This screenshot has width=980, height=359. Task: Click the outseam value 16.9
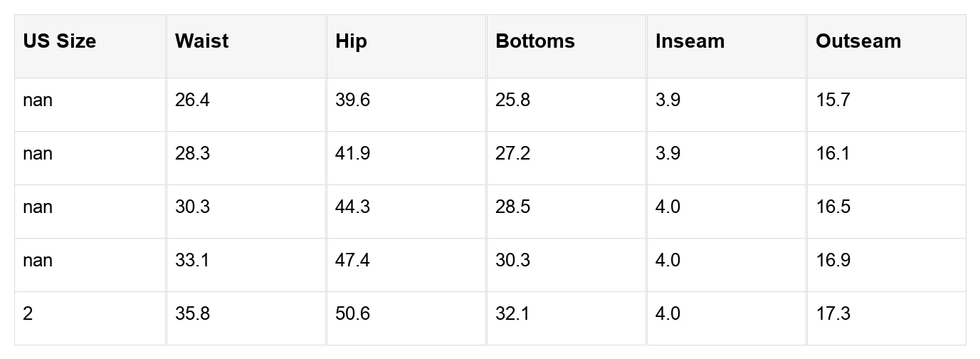pos(833,261)
